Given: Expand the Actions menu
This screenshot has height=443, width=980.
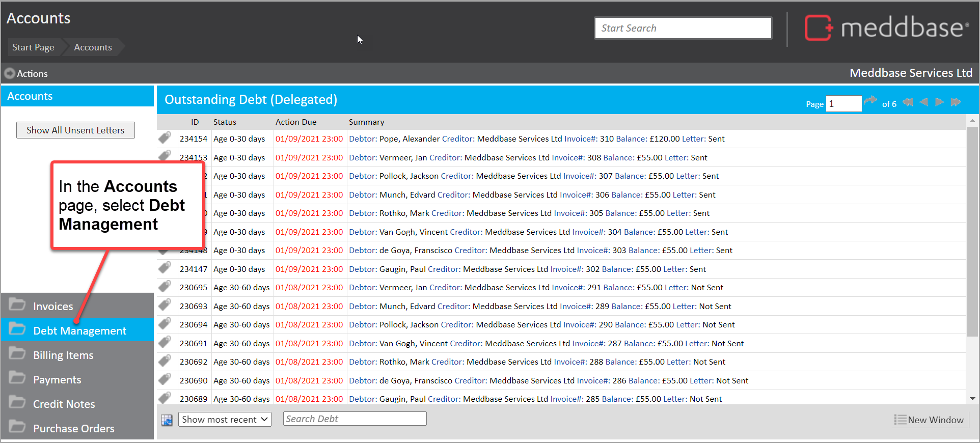Looking at the screenshot, I should pos(26,74).
